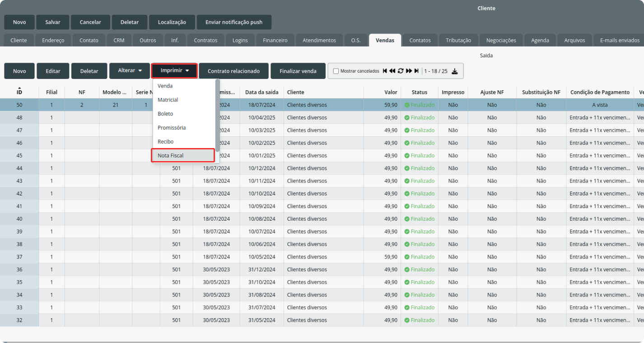Sort by the Filial column header
The width and height of the screenshot is (644, 343).
(x=51, y=92)
